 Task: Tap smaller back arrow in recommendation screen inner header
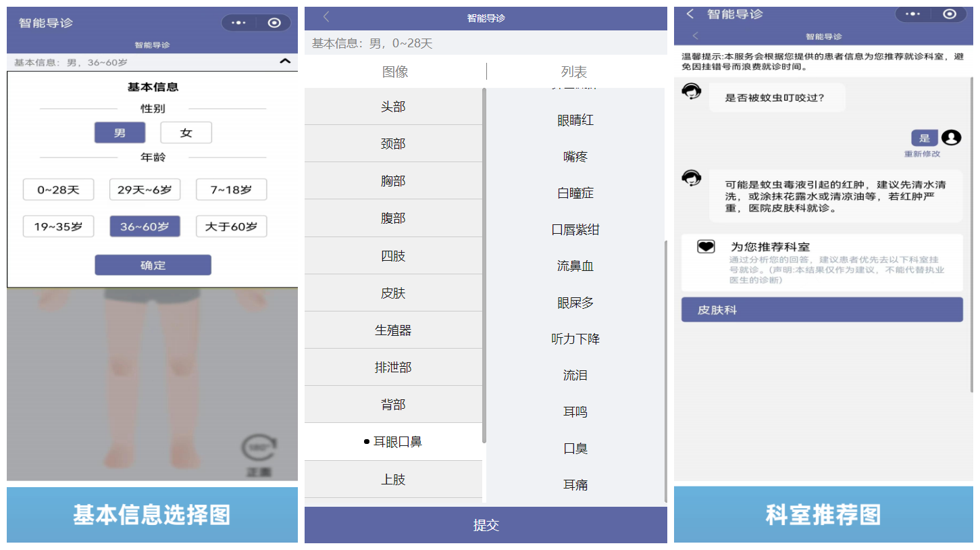click(x=696, y=36)
